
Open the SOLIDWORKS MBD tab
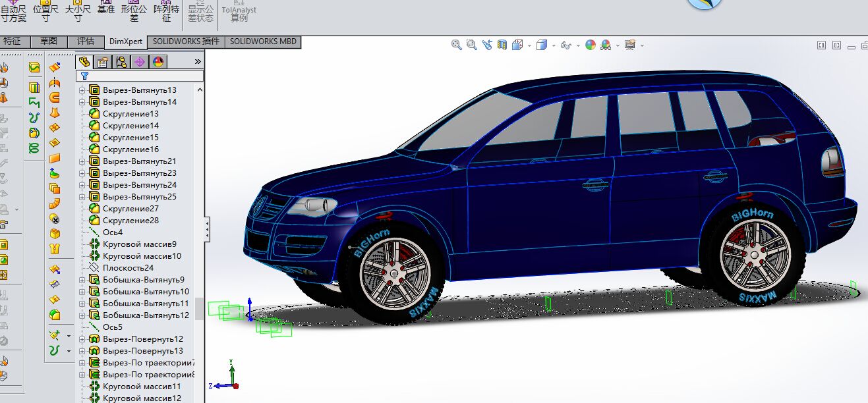click(263, 41)
